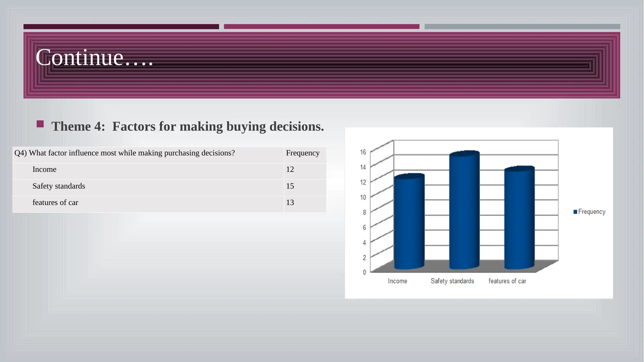644x362 pixels.
Task: Click the 'Continue….' slide title
Action: point(94,58)
